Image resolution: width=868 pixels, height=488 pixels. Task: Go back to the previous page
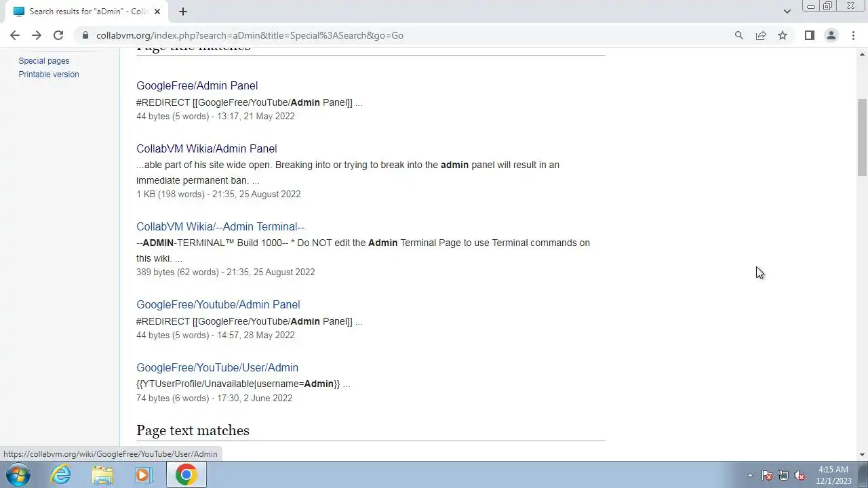pyautogui.click(x=15, y=35)
